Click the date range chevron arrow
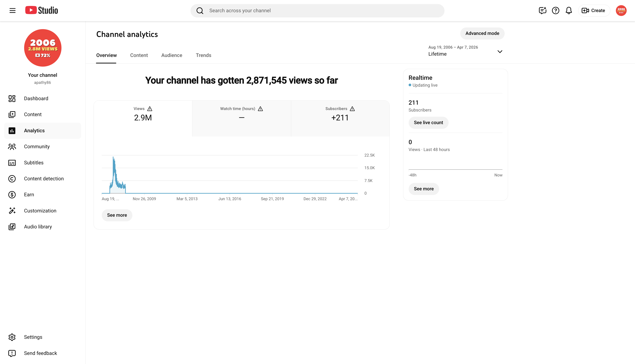This screenshot has width=635, height=364. [x=500, y=52]
